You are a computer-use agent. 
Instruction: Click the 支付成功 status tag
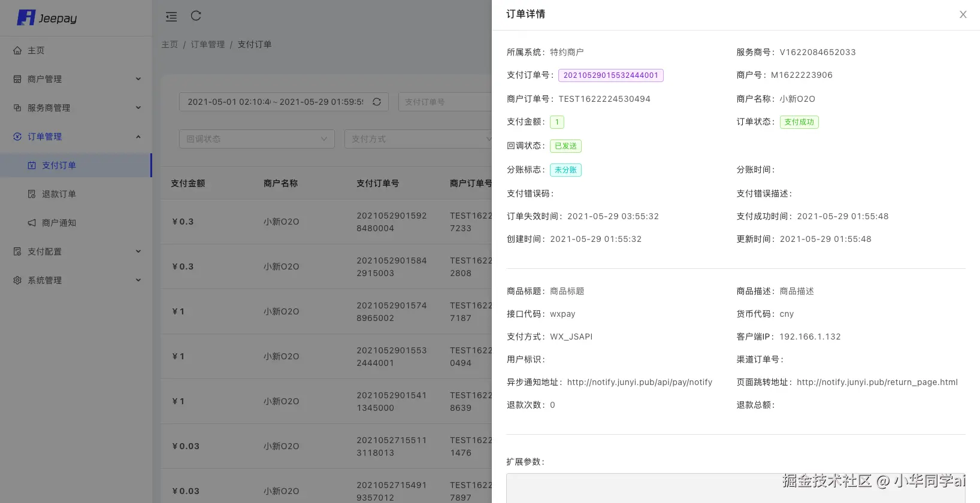click(x=799, y=122)
